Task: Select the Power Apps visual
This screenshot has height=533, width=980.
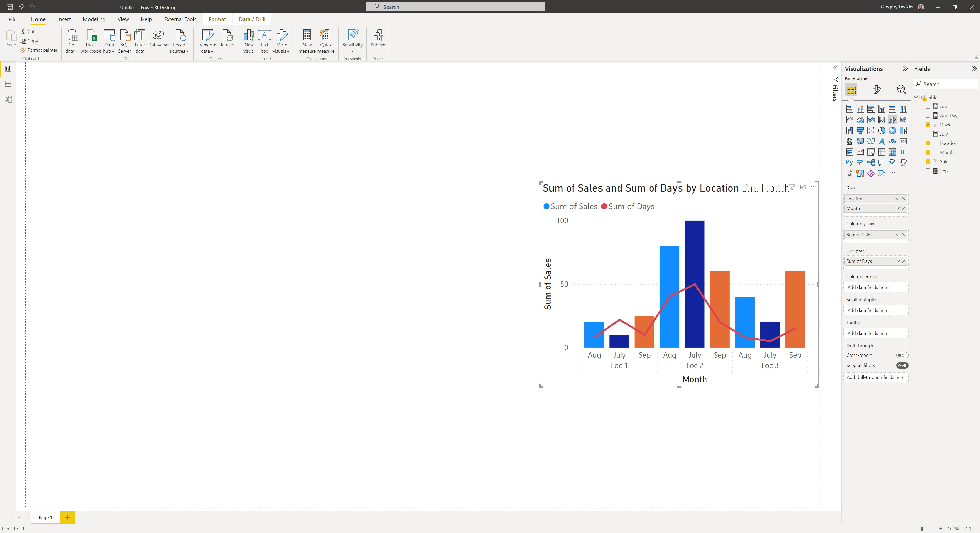Action: [871, 173]
